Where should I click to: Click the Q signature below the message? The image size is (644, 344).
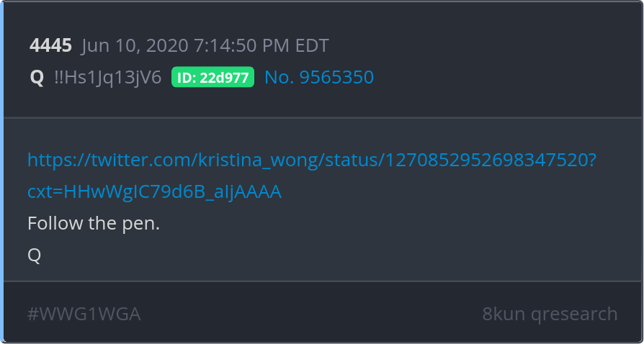(x=35, y=255)
